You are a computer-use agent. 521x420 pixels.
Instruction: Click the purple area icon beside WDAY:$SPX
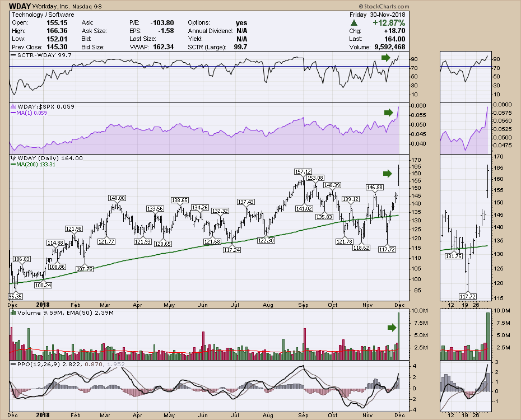tap(13, 106)
